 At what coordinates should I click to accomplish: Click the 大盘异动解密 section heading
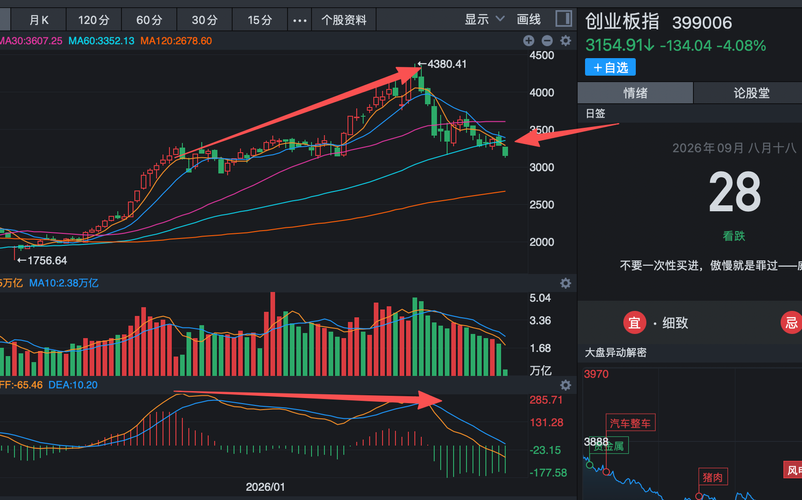(x=615, y=353)
